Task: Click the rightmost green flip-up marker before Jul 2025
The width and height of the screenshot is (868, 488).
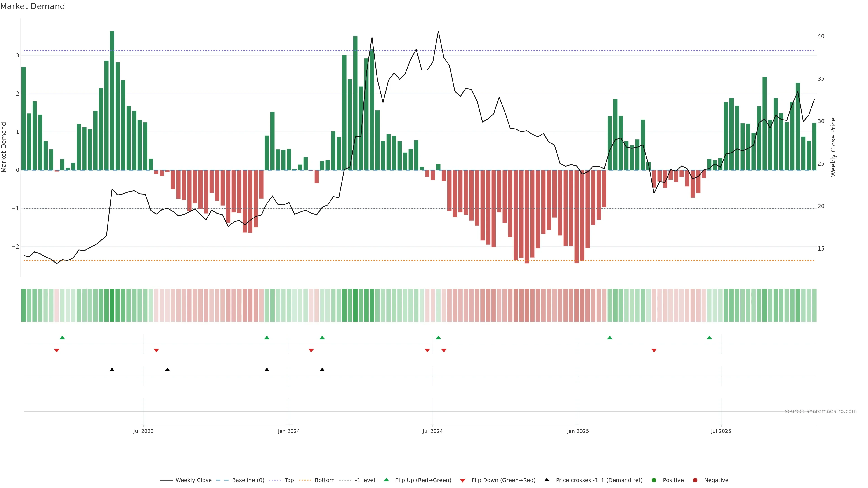Action: click(x=709, y=338)
